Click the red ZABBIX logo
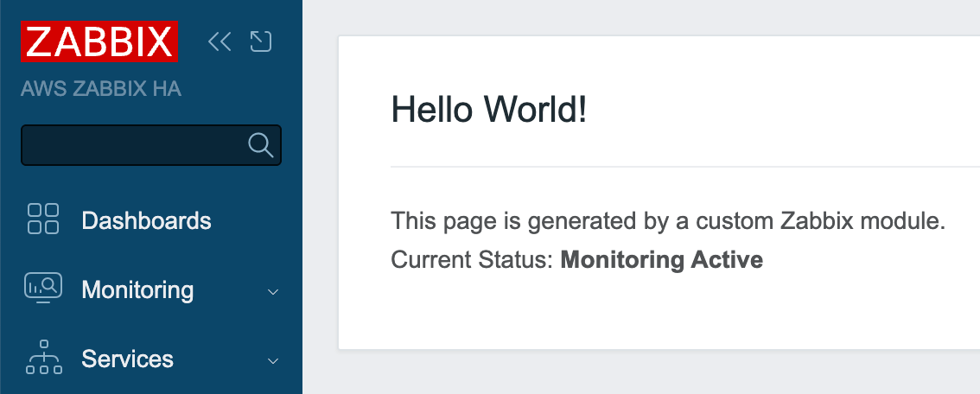980x394 pixels. click(99, 41)
